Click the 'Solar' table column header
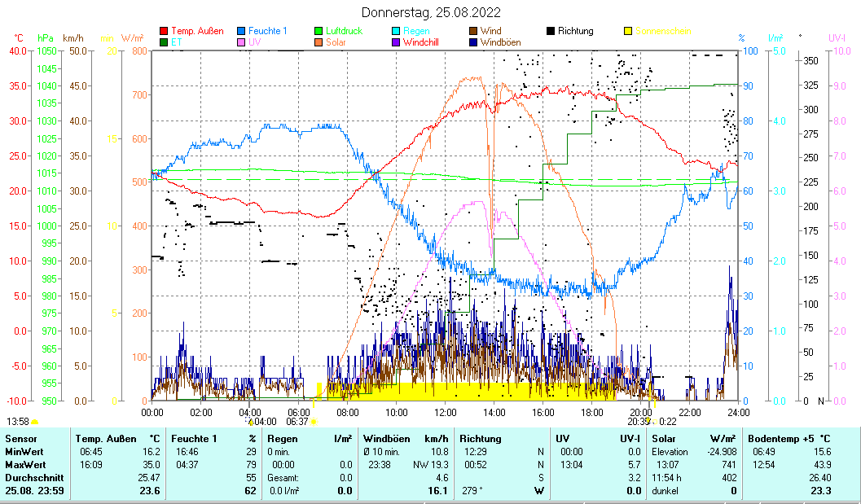 [664, 439]
